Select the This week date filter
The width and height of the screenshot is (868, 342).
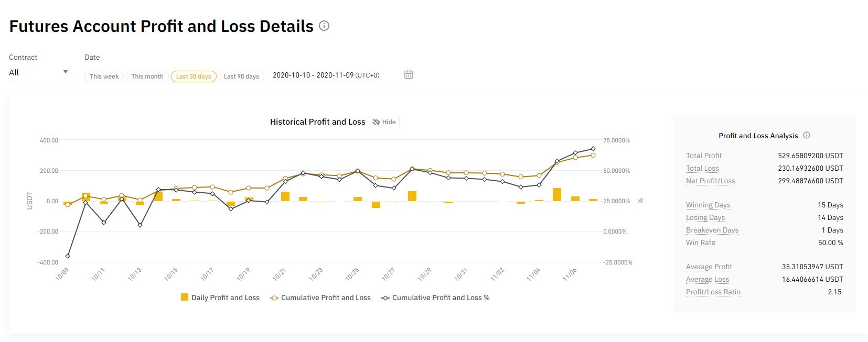tap(104, 76)
